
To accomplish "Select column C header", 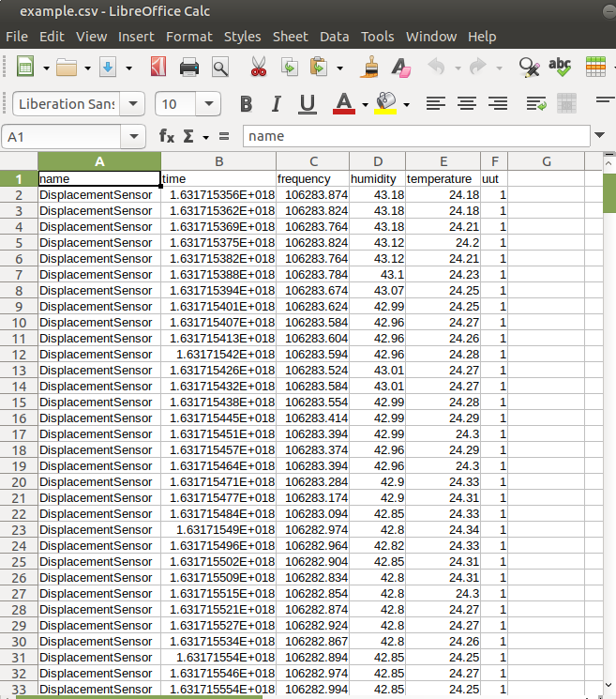I will click(313, 161).
